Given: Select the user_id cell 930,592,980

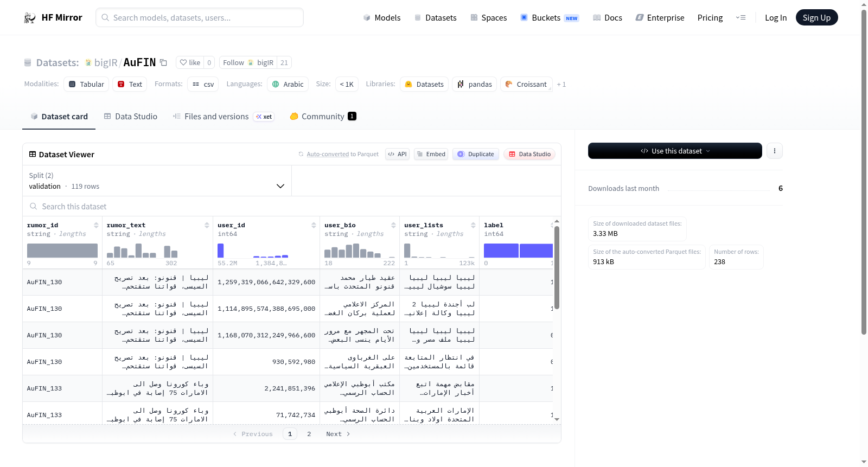Looking at the screenshot, I should coord(266,362).
